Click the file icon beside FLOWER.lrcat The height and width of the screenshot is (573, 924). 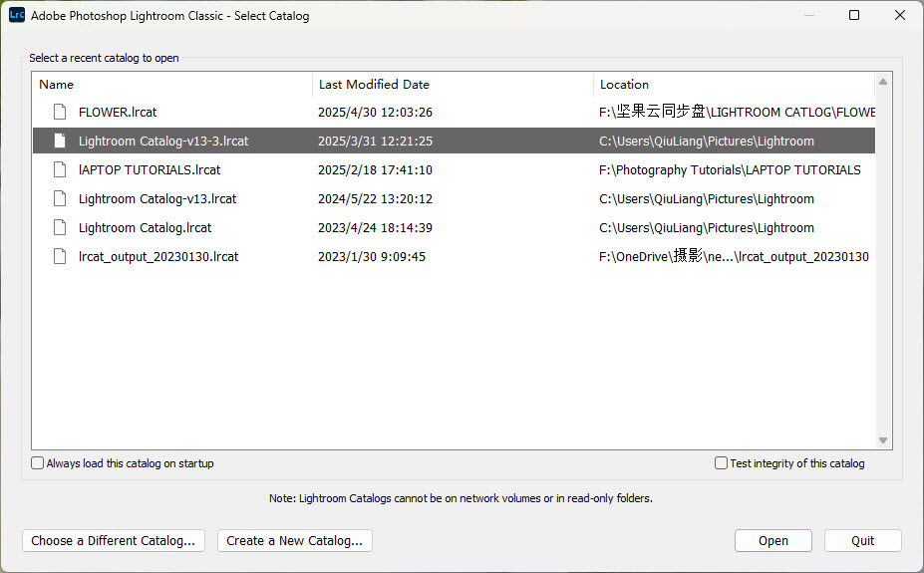[x=60, y=112]
